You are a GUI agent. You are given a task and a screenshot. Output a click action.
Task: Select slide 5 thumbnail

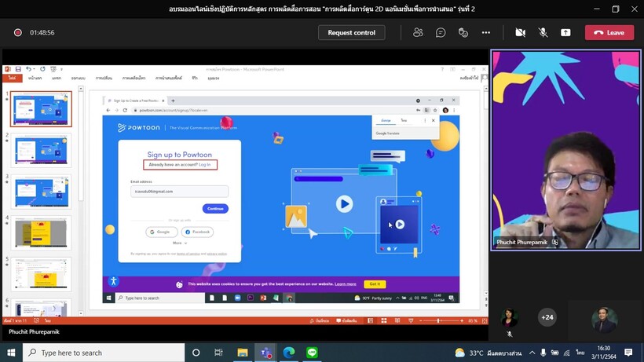[41, 274]
